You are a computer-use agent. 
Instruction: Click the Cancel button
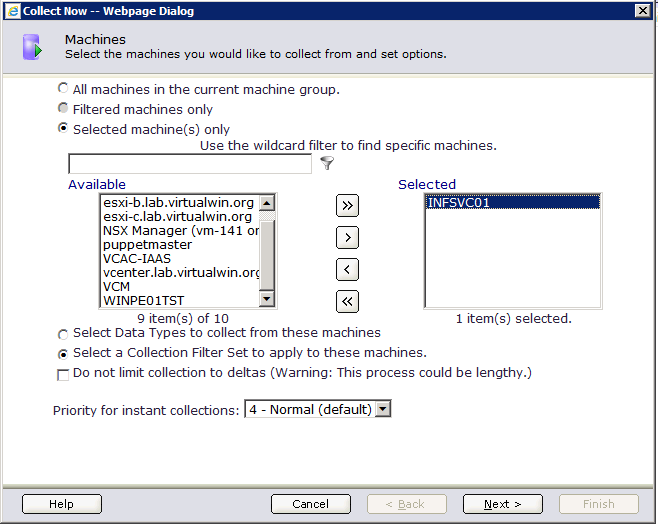pos(311,504)
